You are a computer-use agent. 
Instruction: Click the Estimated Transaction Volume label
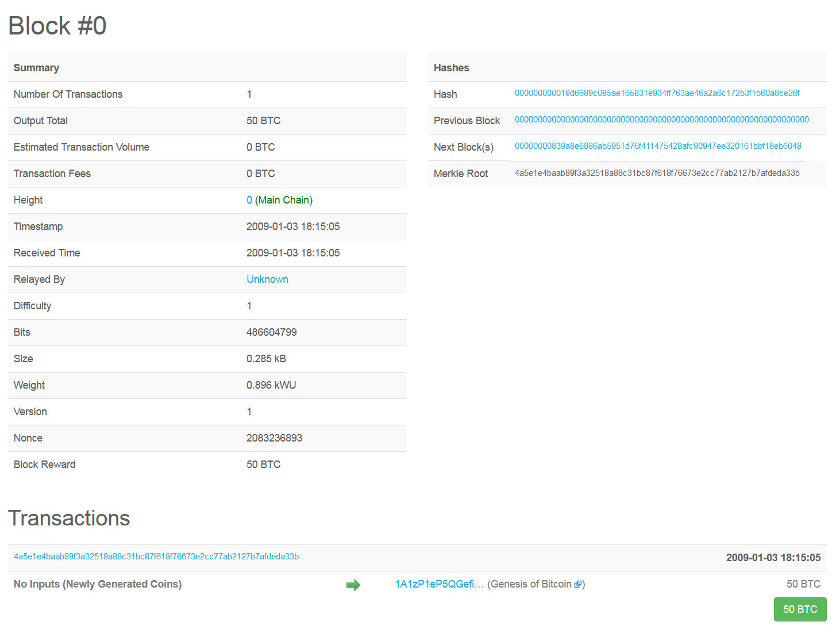click(x=82, y=147)
